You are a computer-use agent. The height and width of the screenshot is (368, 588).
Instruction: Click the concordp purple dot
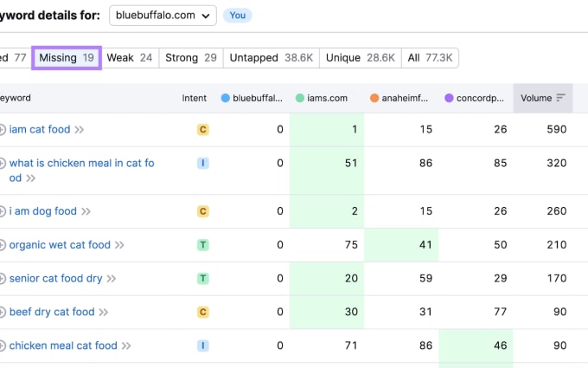click(449, 98)
